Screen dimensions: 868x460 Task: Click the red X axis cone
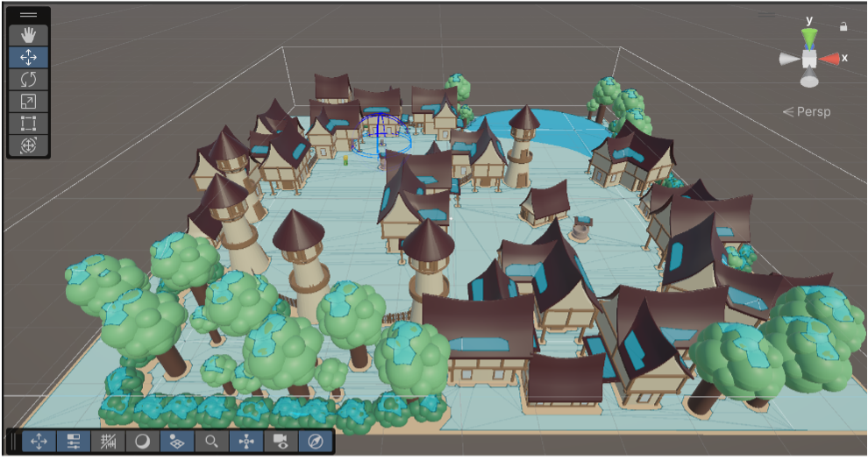click(829, 59)
